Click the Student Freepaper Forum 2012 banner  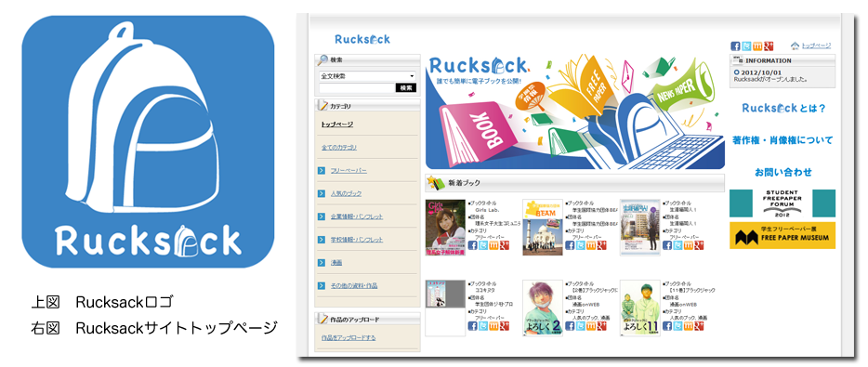[x=783, y=203]
